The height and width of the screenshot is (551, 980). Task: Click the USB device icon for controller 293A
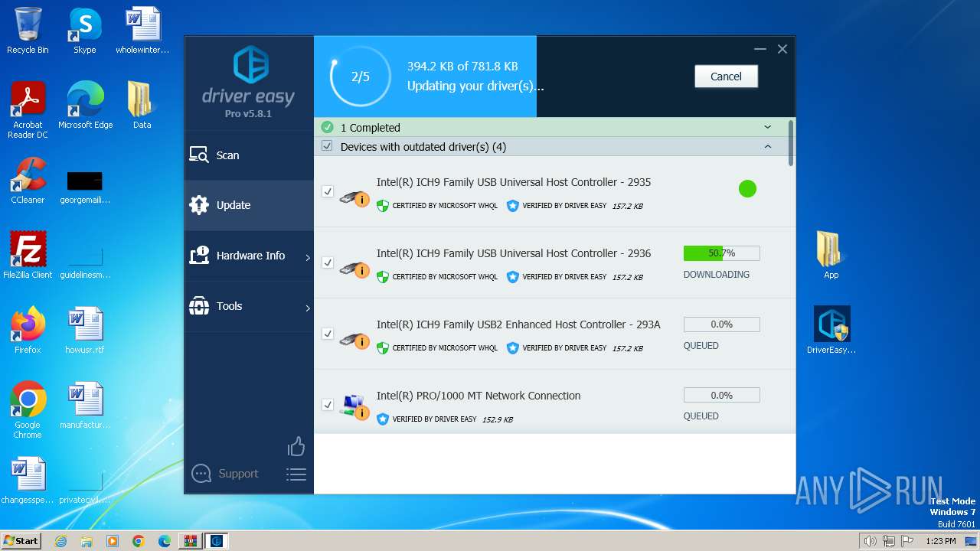[x=354, y=341]
